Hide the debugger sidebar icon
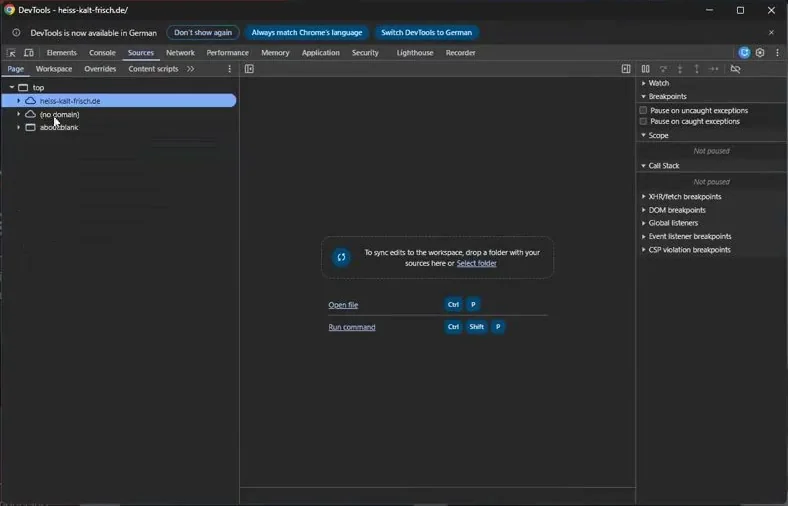The image size is (788, 506). (x=626, y=69)
